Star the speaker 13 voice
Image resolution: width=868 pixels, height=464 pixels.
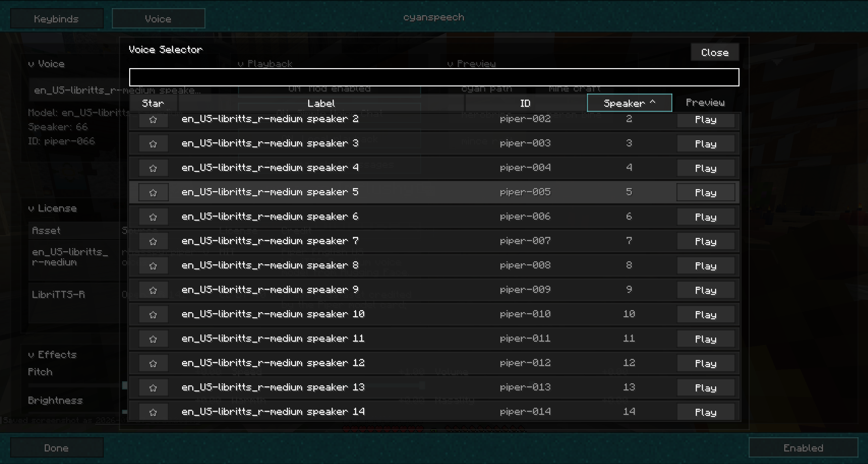(153, 388)
